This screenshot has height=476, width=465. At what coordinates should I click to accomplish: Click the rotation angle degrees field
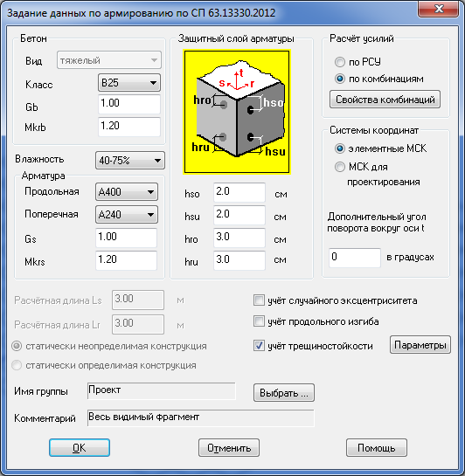coord(355,258)
